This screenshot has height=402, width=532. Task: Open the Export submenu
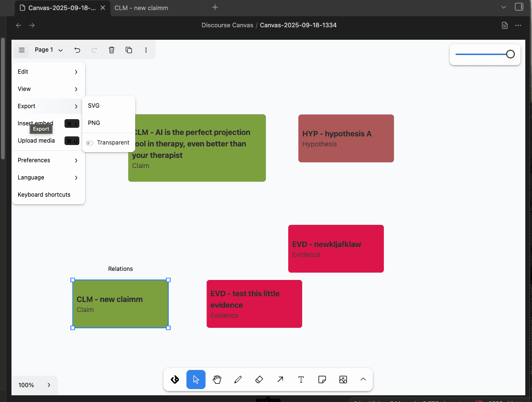tap(26, 106)
